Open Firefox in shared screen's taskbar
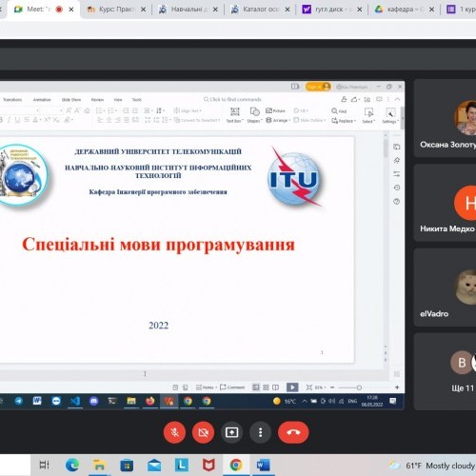 point(150,401)
